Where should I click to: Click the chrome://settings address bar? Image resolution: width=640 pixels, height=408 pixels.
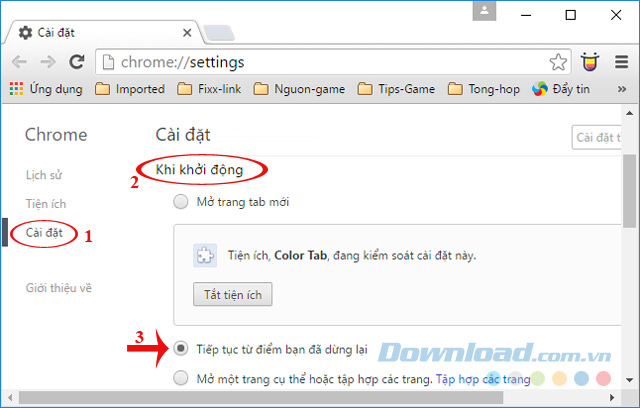333,62
